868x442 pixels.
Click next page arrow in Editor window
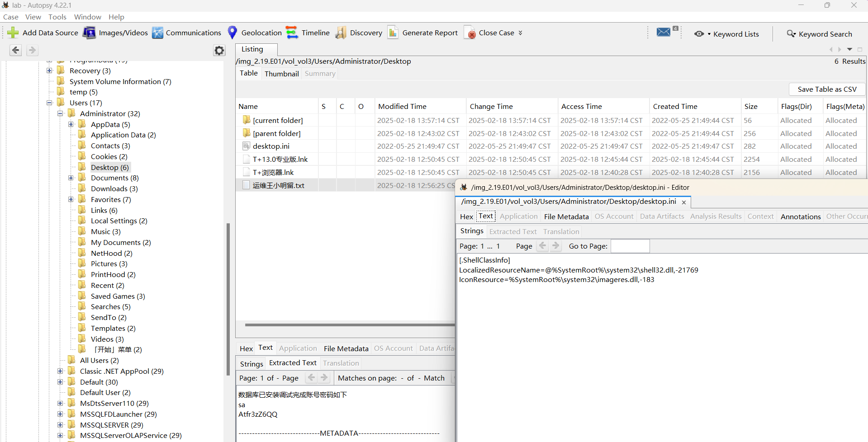(556, 246)
